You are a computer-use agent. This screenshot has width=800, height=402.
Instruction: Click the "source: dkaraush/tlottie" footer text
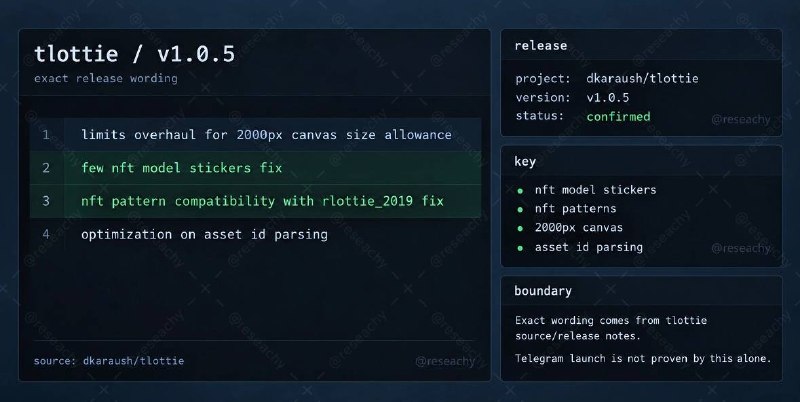coord(109,361)
